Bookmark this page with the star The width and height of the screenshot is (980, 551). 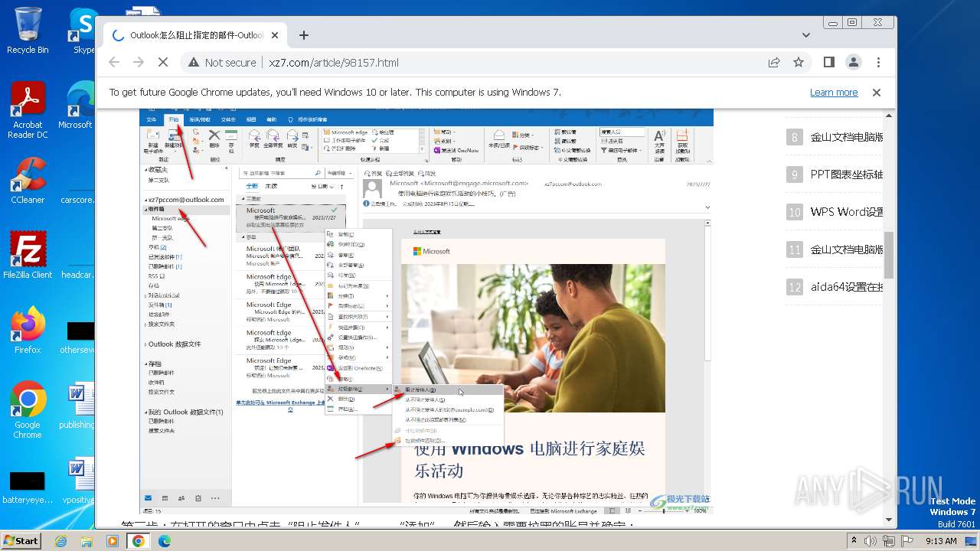tap(799, 63)
